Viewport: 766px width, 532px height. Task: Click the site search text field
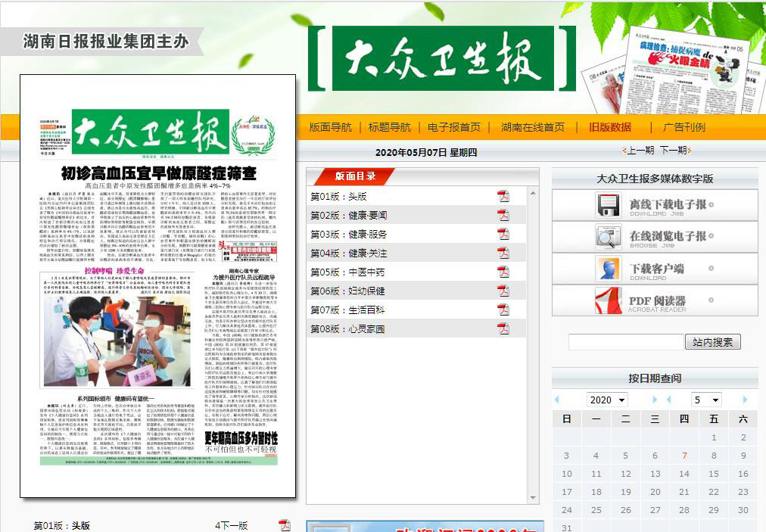[x=626, y=342]
